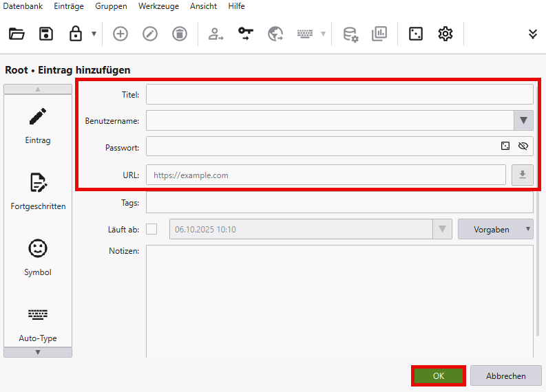The height and width of the screenshot is (392, 546).
Task: Focus the URL input field
Action: (326, 175)
